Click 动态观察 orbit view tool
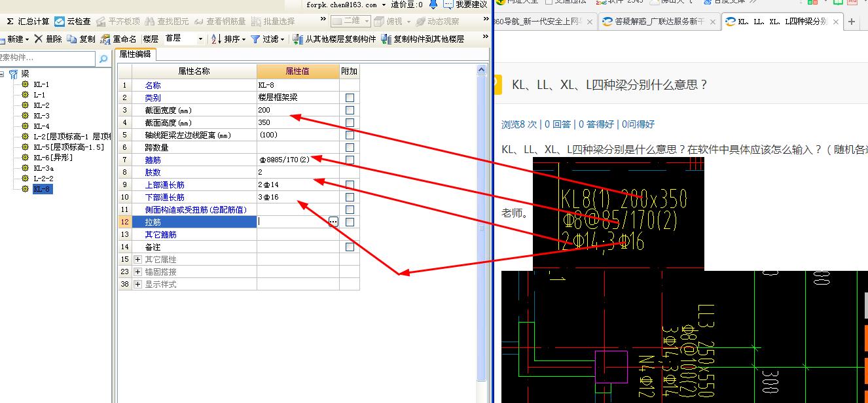 tap(437, 22)
